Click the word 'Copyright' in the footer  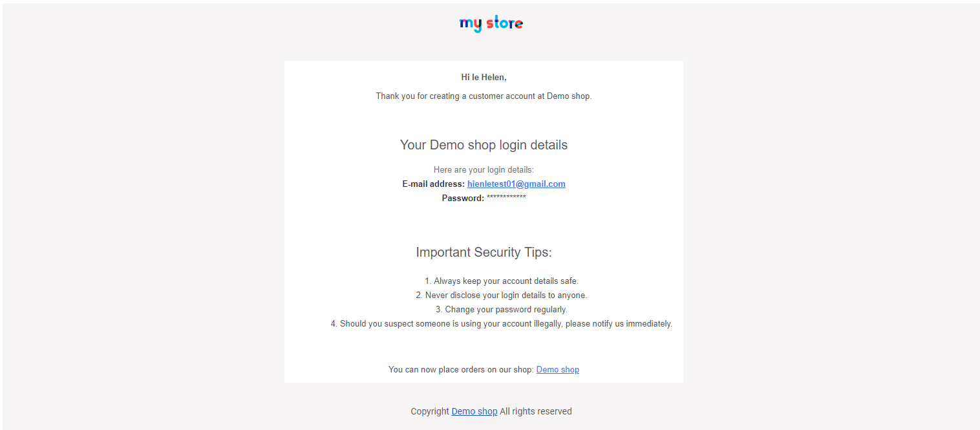(x=429, y=411)
